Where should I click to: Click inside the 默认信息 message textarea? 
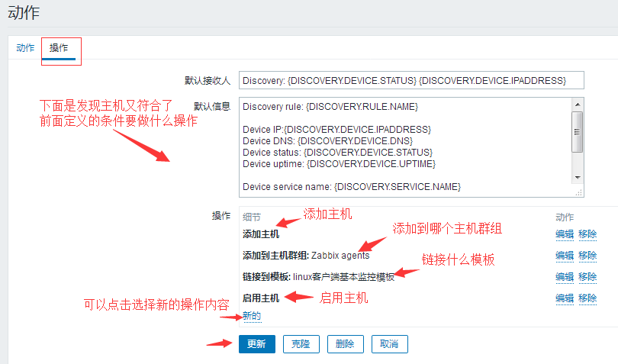click(x=404, y=141)
